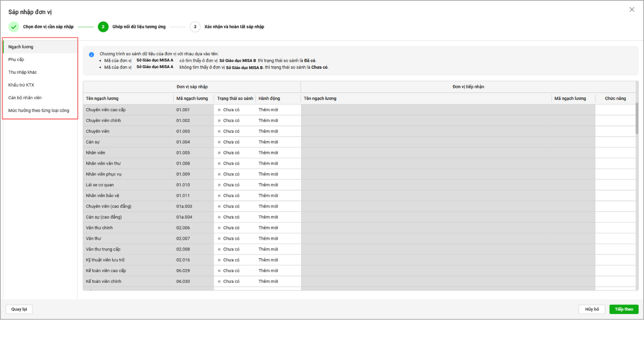Screen dimensions: 644x341
Task: Click step label Chọn đơn vị cần sáp nhập
Action: [x=48, y=27]
